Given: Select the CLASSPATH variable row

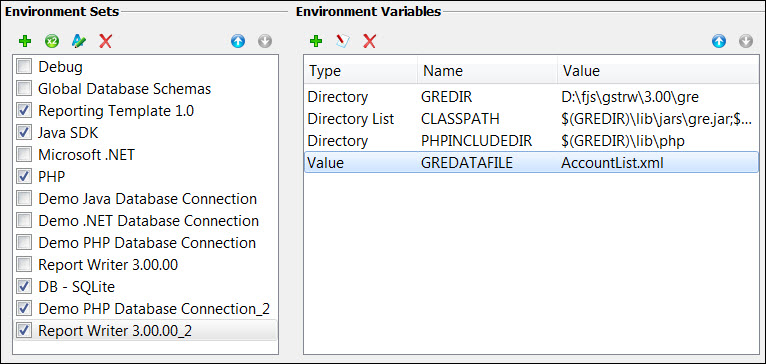Looking at the screenshot, I should [532, 119].
